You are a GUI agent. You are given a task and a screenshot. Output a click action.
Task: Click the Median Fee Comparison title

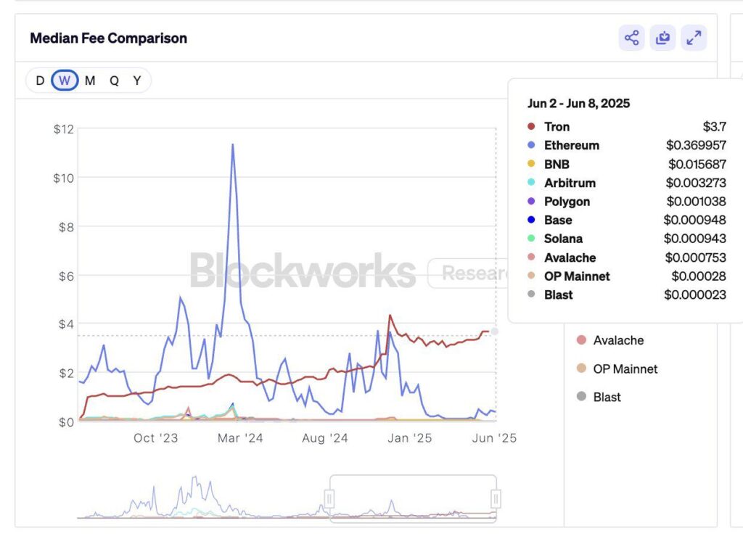(108, 38)
